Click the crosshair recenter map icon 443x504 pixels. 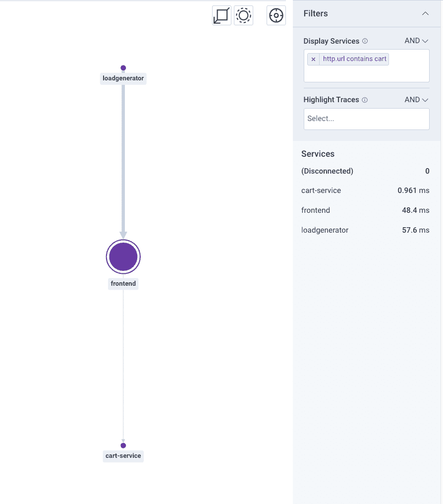coord(276,16)
